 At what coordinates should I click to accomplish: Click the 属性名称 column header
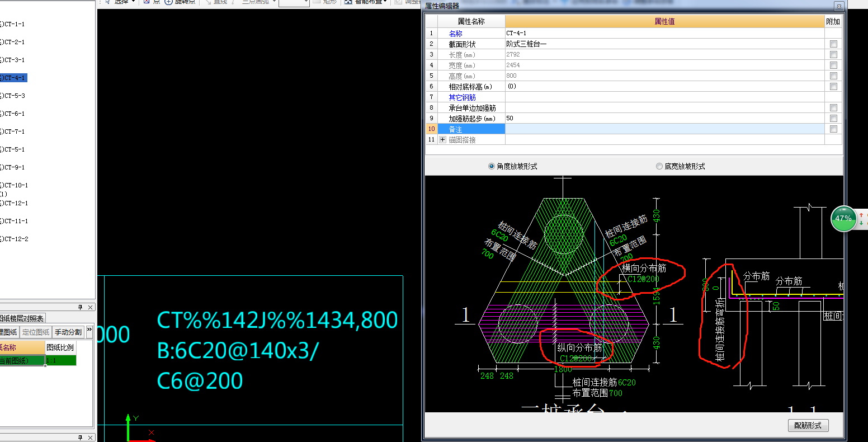point(471,21)
